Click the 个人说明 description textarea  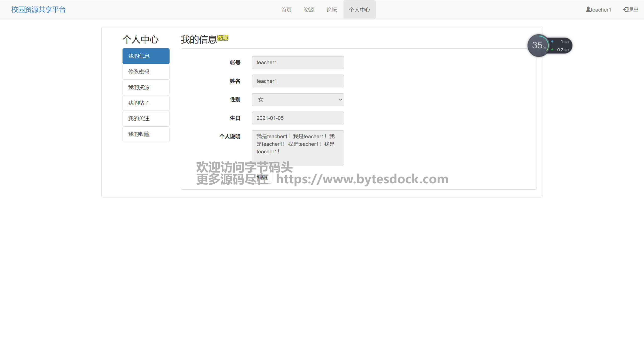[x=298, y=148]
